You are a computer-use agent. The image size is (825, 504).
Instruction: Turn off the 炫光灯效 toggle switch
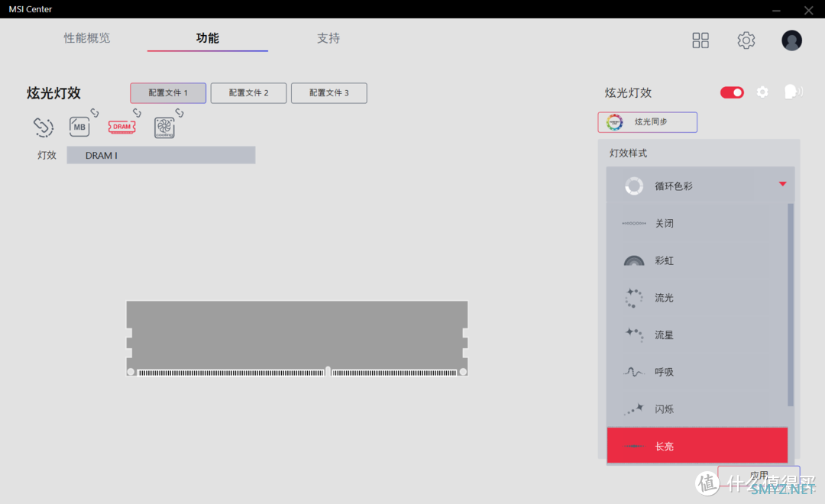[732, 92]
